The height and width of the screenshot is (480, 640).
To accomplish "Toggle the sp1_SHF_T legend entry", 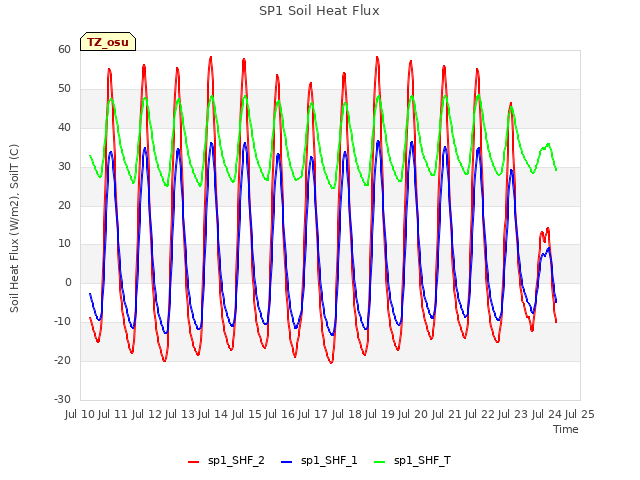I will [412, 461].
